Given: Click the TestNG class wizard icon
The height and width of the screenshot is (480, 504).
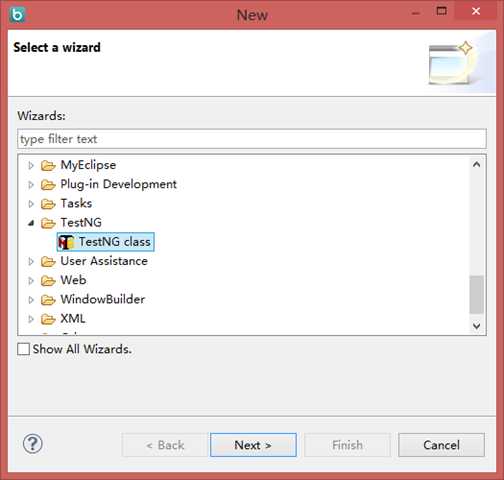Looking at the screenshot, I should point(66,242).
